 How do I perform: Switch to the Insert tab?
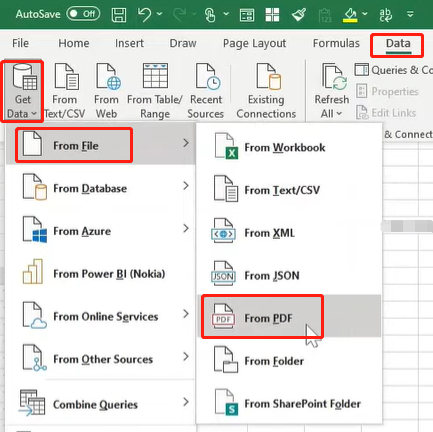[x=129, y=43]
